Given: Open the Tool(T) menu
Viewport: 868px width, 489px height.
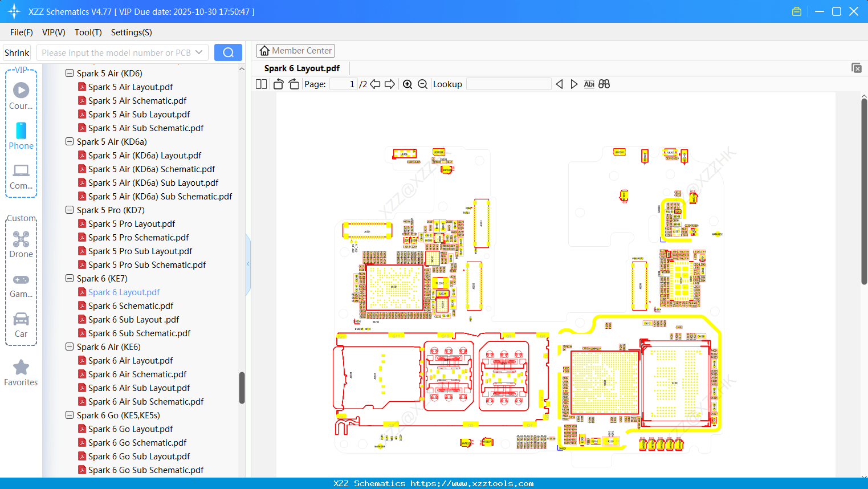Looking at the screenshot, I should coord(88,32).
